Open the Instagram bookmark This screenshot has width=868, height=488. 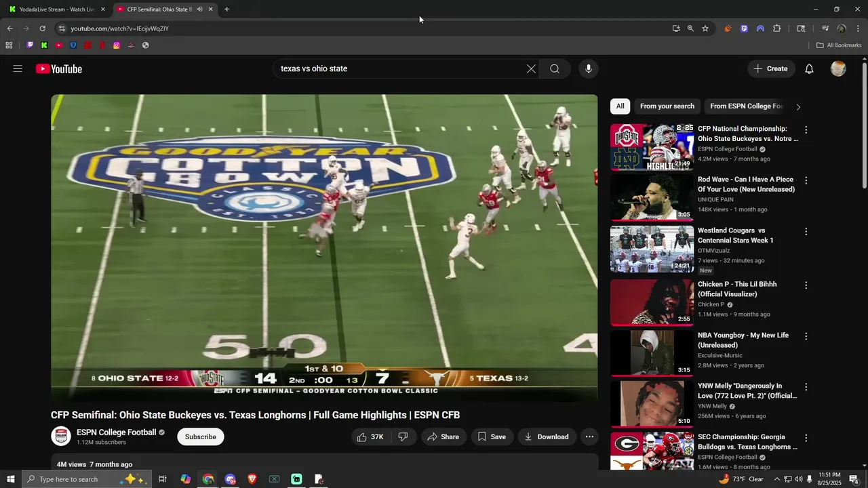pyautogui.click(x=117, y=45)
